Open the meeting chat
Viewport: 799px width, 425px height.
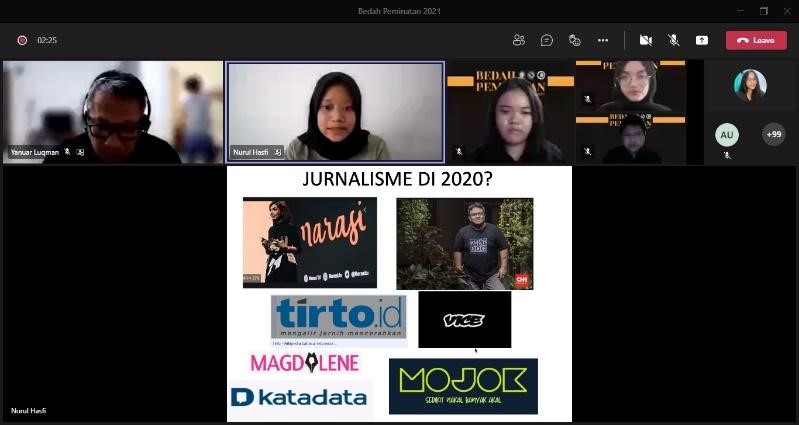pos(547,40)
